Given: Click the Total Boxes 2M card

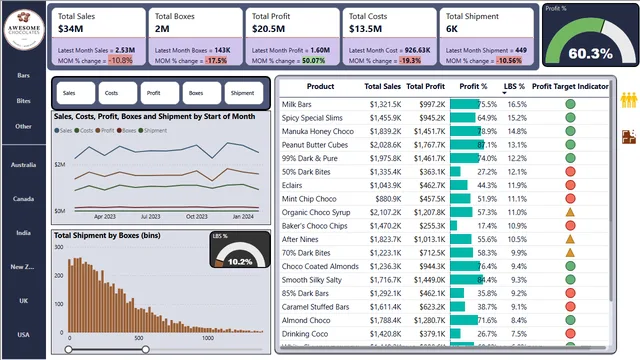Looking at the screenshot, I should click(196, 37).
